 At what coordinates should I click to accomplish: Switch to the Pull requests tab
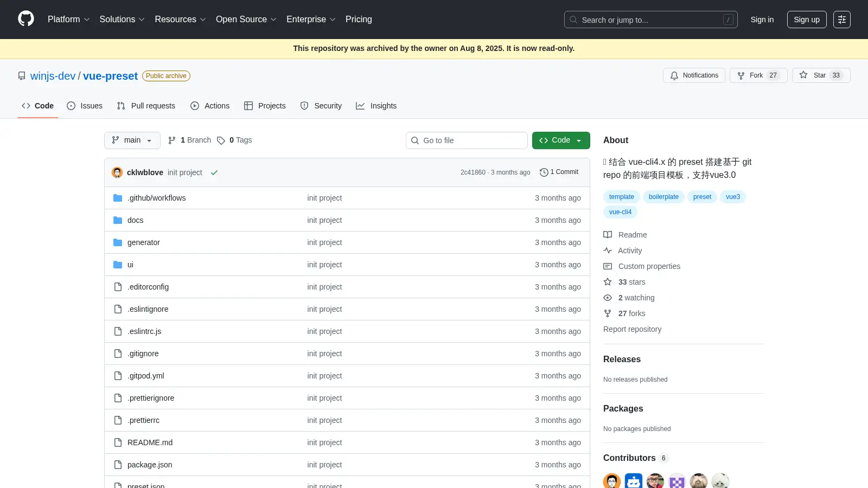click(x=146, y=106)
